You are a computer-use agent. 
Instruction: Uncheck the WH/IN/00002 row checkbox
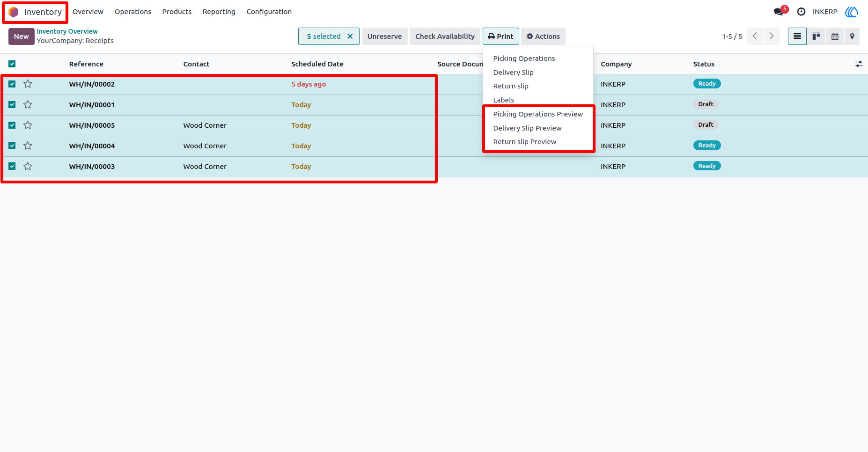pyautogui.click(x=12, y=84)
